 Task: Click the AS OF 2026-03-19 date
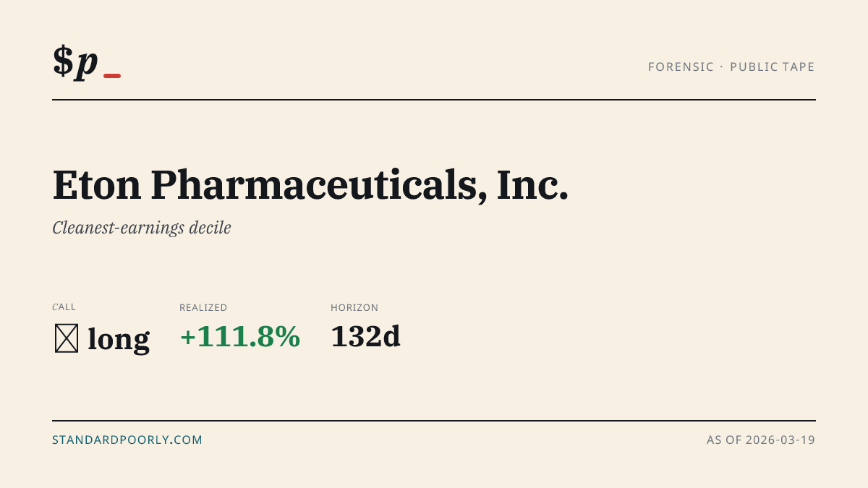click(761, 440)
